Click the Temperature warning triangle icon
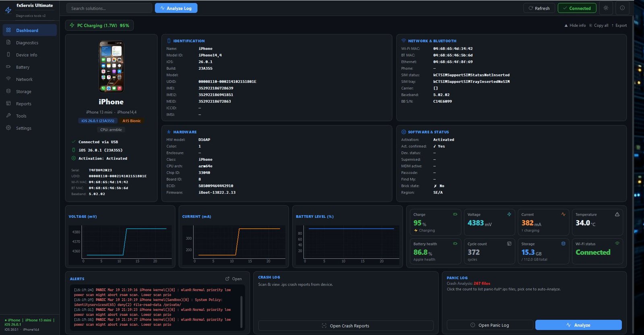 click(617, 214)
